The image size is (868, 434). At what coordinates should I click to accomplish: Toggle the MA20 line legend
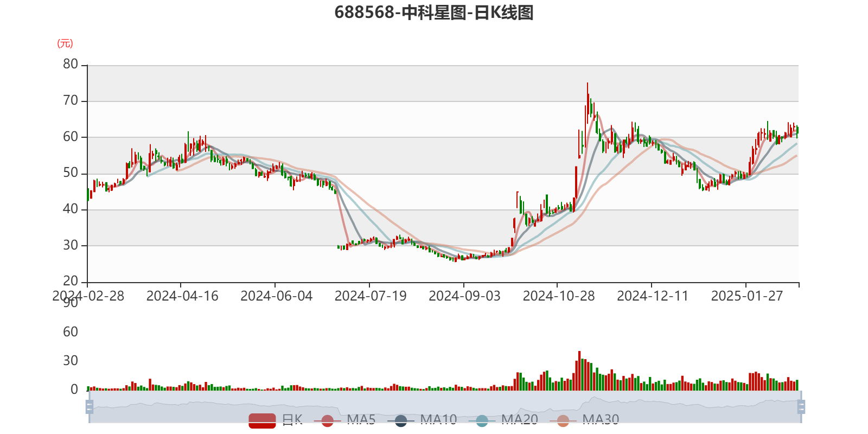pos(503,420)
